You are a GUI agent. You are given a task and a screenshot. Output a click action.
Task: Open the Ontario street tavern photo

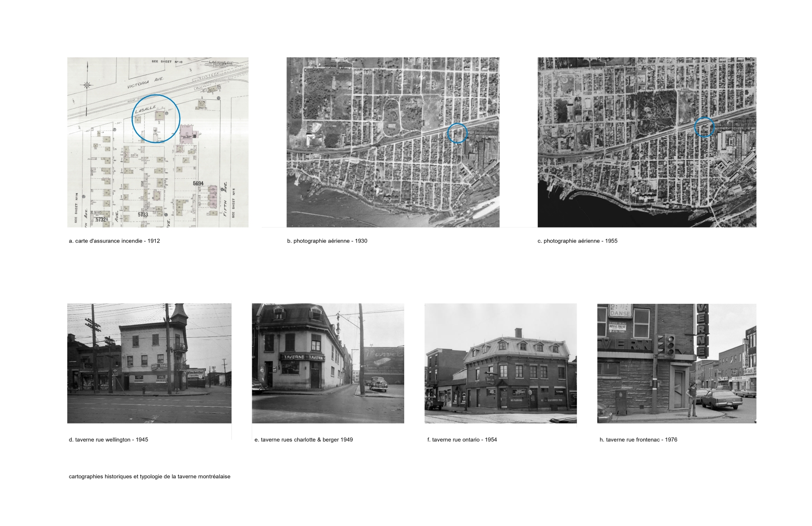(x=500, y=363)
